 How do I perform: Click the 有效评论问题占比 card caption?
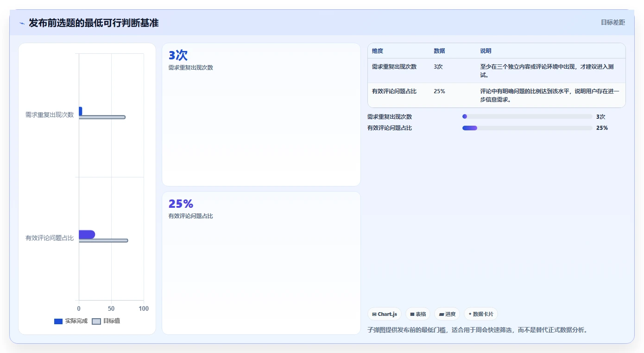click(x=191, y=216)
